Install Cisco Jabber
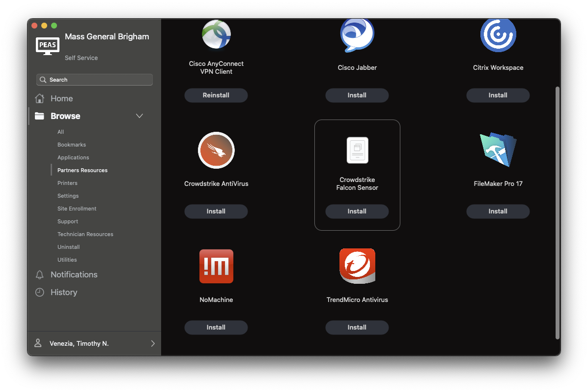 357,95
